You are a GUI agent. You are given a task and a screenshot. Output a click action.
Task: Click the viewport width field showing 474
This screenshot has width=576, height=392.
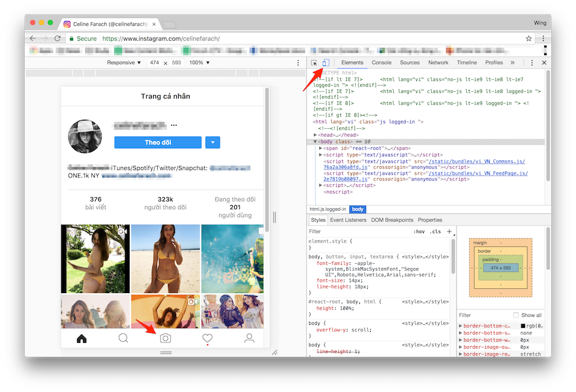coord(155,63)
